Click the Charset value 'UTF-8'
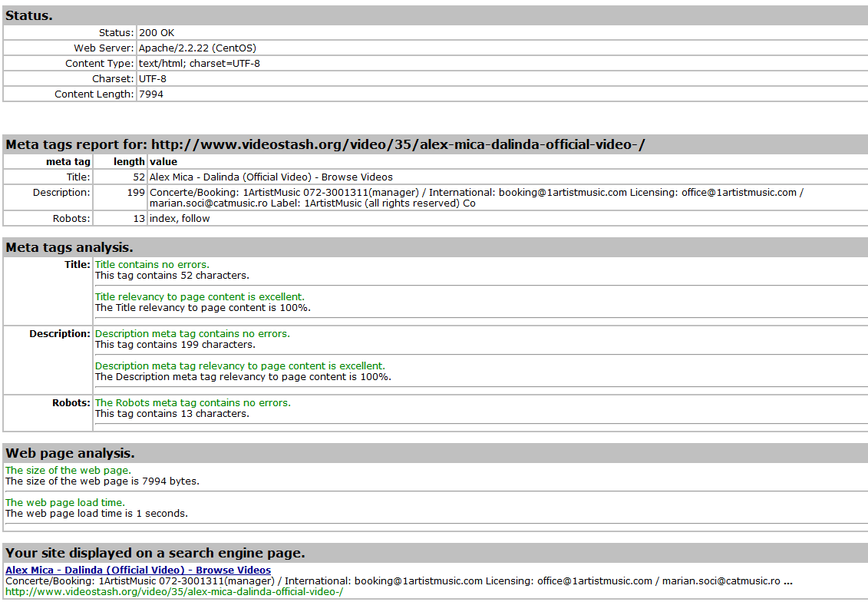Screen dimensions: 868x602 click(x=153, y=79)
